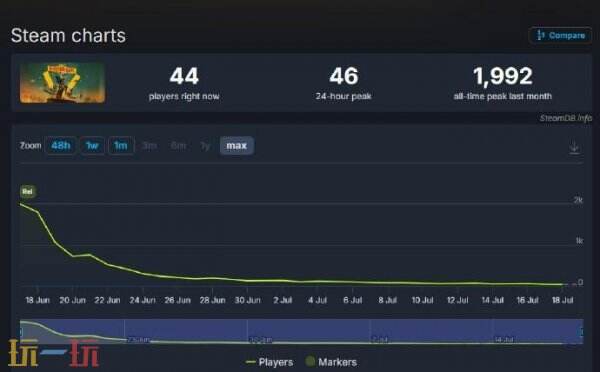600x372 pixels.
Task: Select the 1w zoom range
Action: click(92, 146)
